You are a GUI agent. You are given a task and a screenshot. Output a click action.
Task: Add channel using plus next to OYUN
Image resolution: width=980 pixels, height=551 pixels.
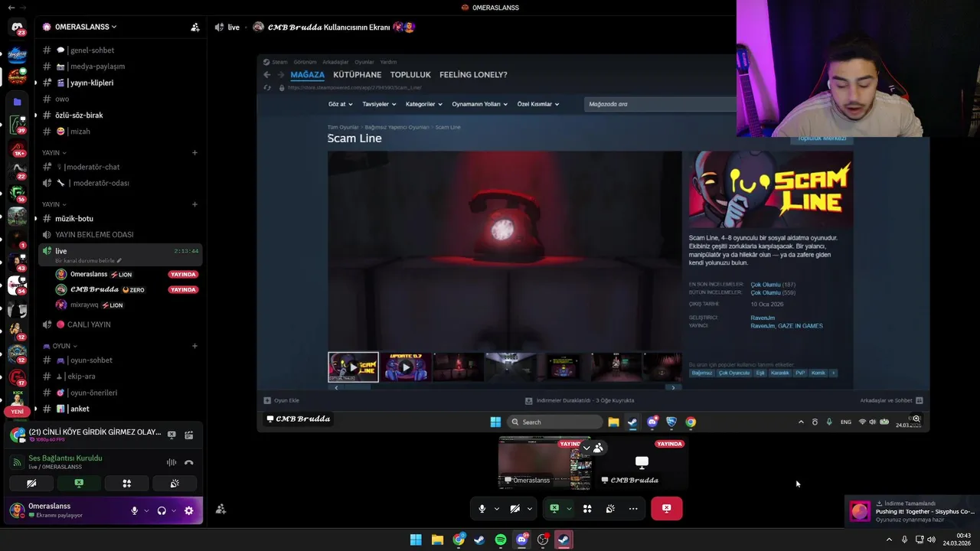coord(194,346)
